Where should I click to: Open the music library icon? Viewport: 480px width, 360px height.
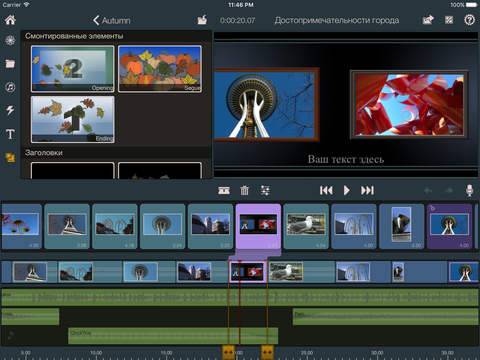tap(10, 87)
